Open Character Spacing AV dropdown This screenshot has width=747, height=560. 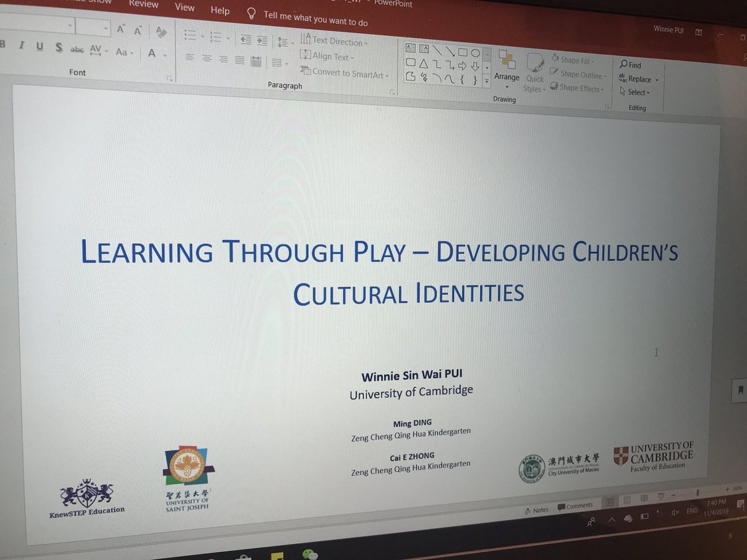click(x=98, y=50)
